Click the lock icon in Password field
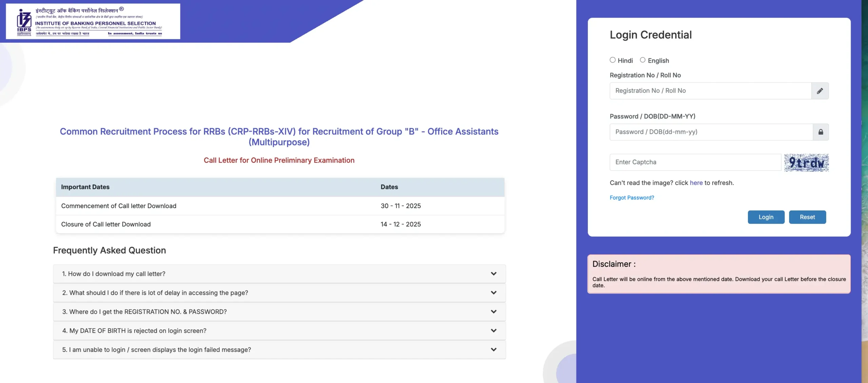868x383 pixels. click(821, 132)
